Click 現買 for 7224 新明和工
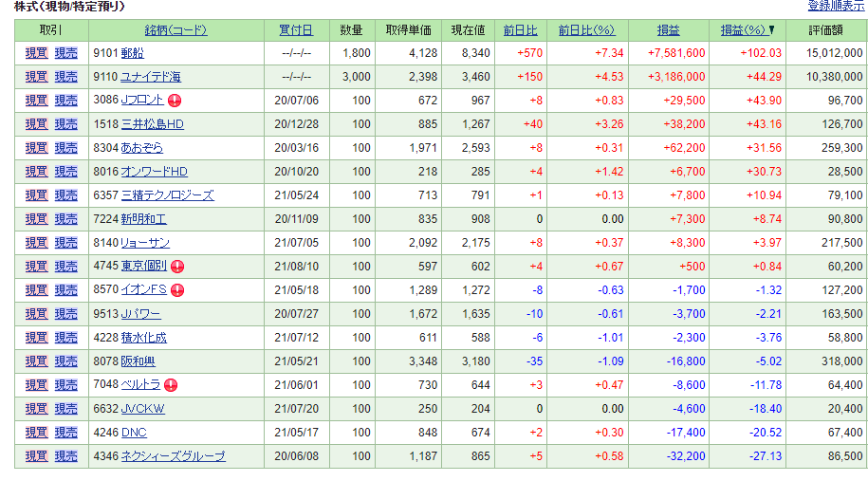This screenshot has height=481, width=868. coord(37,219)
